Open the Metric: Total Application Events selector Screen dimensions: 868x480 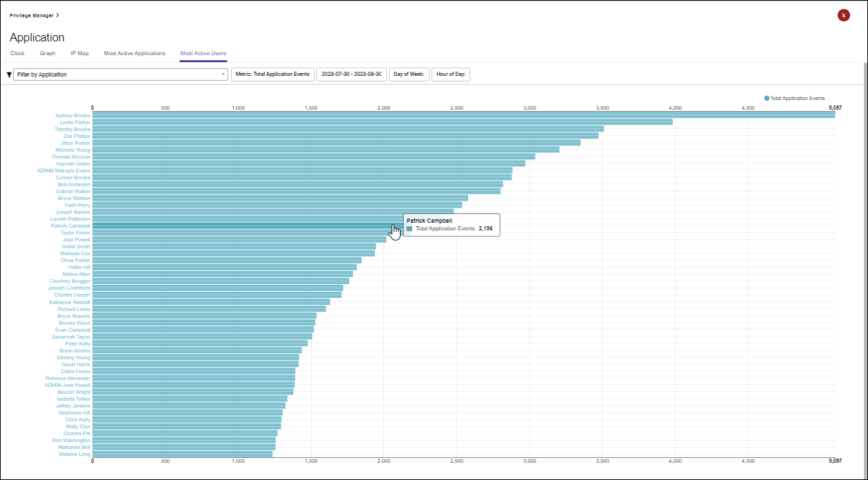[x=272, y=74]
